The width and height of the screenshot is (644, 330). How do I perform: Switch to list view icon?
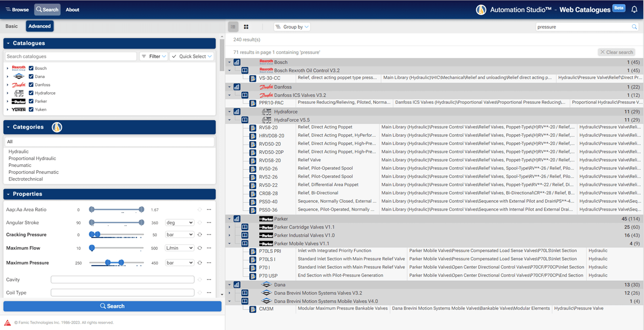233,27
